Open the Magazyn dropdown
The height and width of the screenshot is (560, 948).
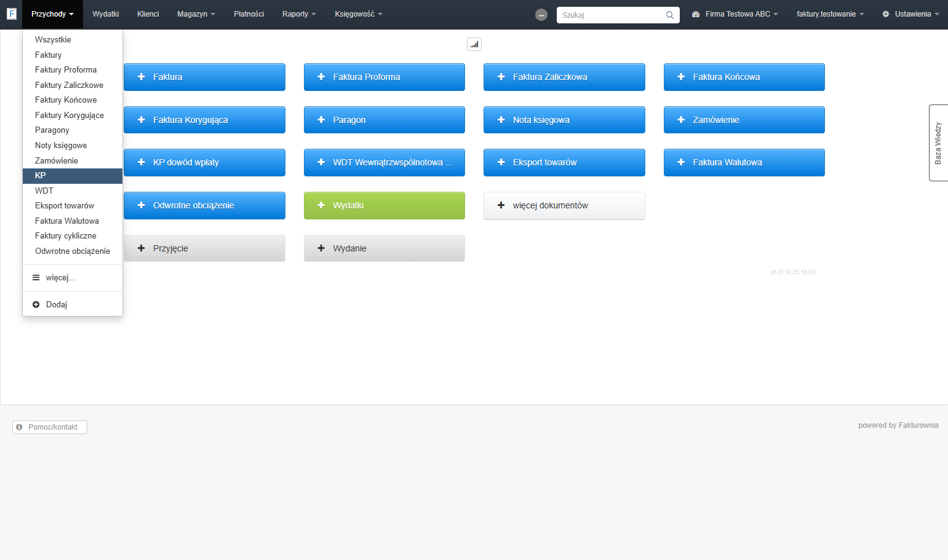click(x=196, y=14)
